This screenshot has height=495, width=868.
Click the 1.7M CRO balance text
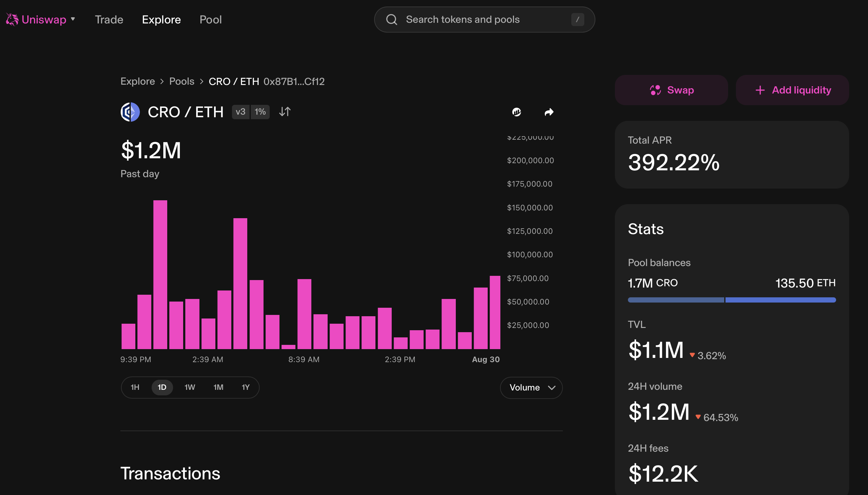tap(653, 283)
